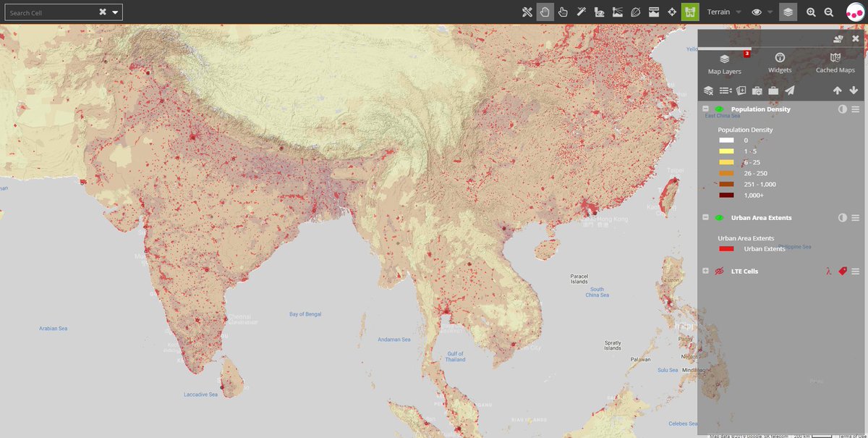Adjust Urban Area Extents opacity icon

[x=843, y=218]
